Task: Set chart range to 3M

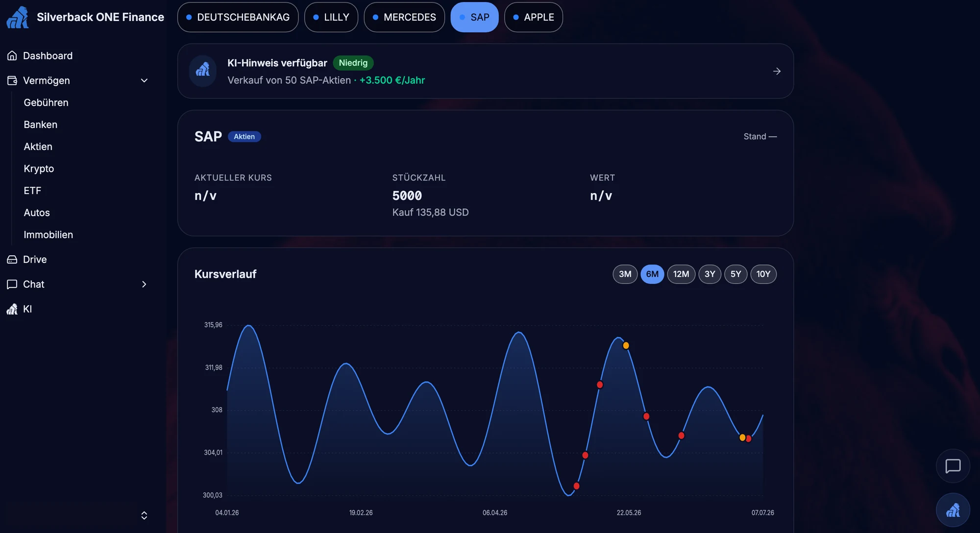Action: [625, 274]
